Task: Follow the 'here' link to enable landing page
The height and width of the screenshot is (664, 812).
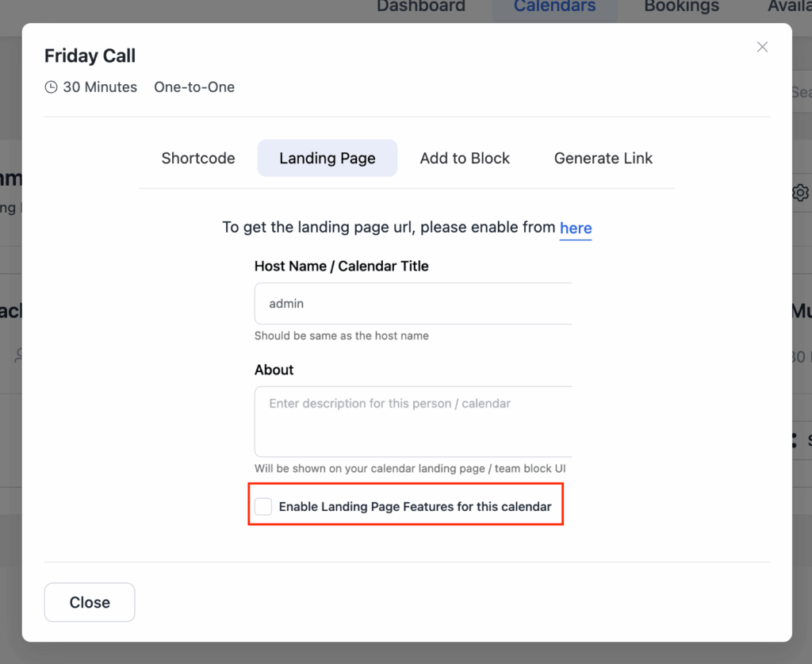Action: click(576, 228)
